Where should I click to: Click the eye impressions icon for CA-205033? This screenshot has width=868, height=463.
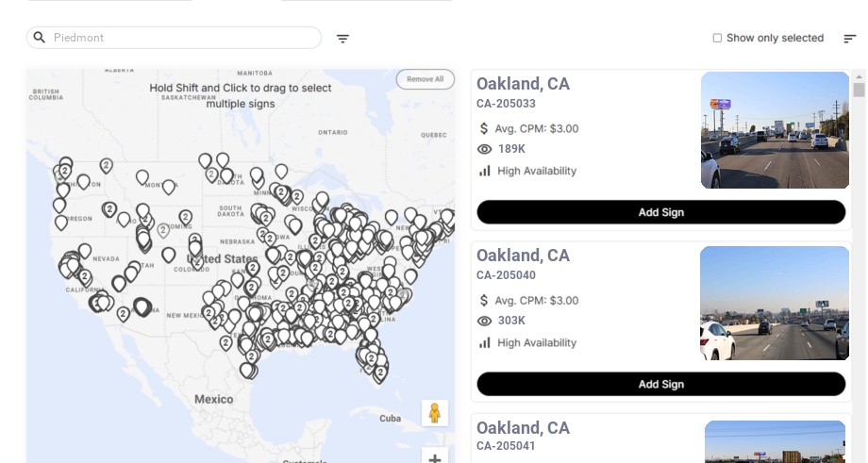click(x=485, y=149)
